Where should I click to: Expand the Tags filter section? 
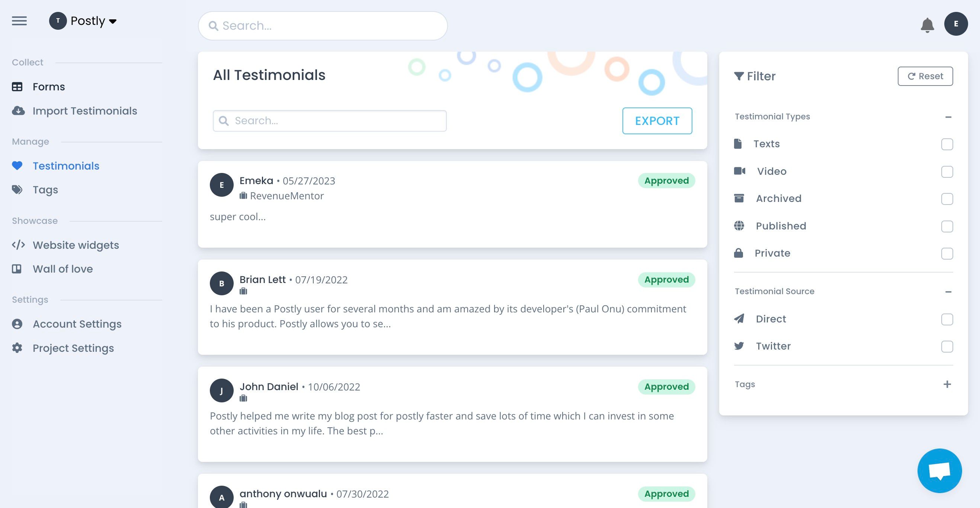(947, 384)
